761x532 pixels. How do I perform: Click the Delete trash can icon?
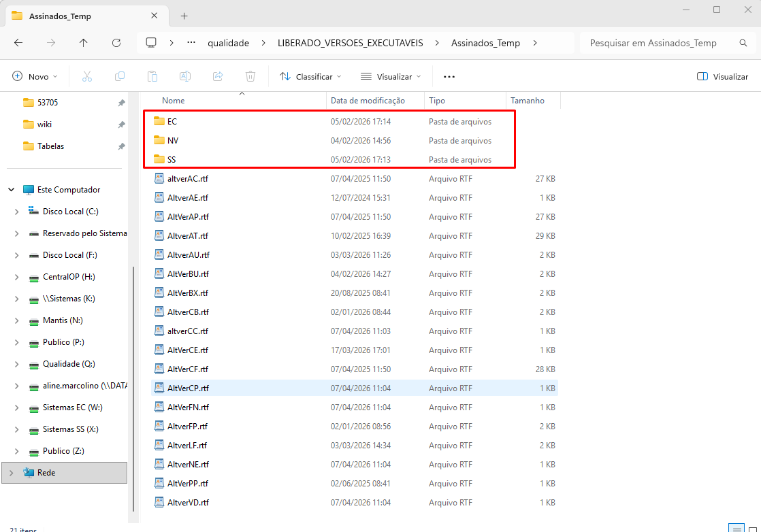click(x=250, y=77)
